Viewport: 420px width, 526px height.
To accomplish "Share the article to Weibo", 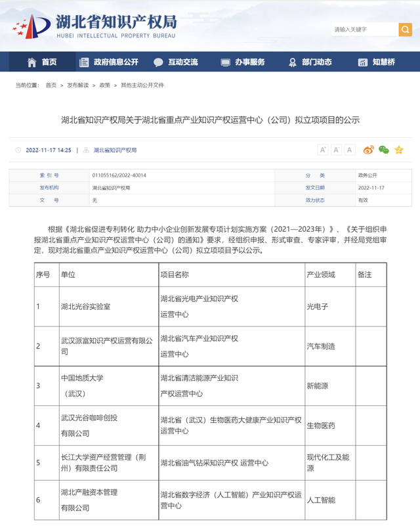I will 369,150.
